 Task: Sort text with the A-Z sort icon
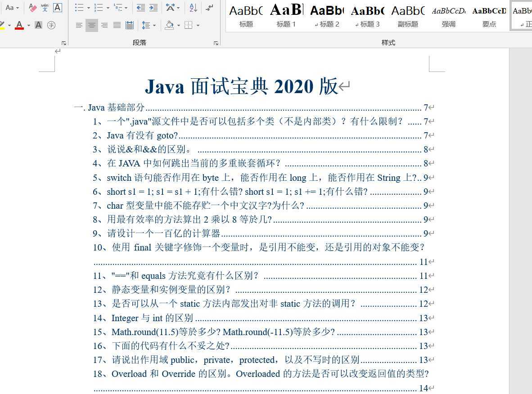coord(194,8)
